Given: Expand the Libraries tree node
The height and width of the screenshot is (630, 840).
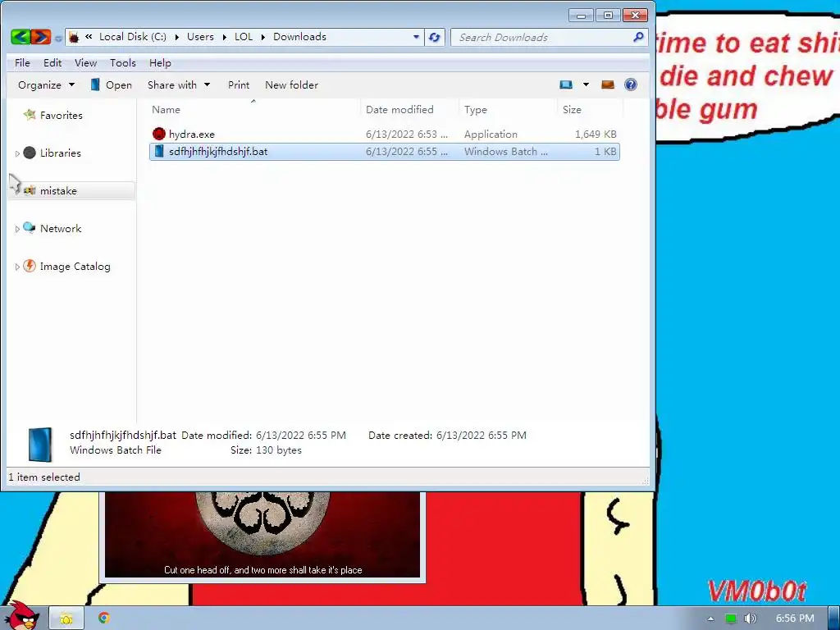Looking at the screenshot, I should pos(17,153).
